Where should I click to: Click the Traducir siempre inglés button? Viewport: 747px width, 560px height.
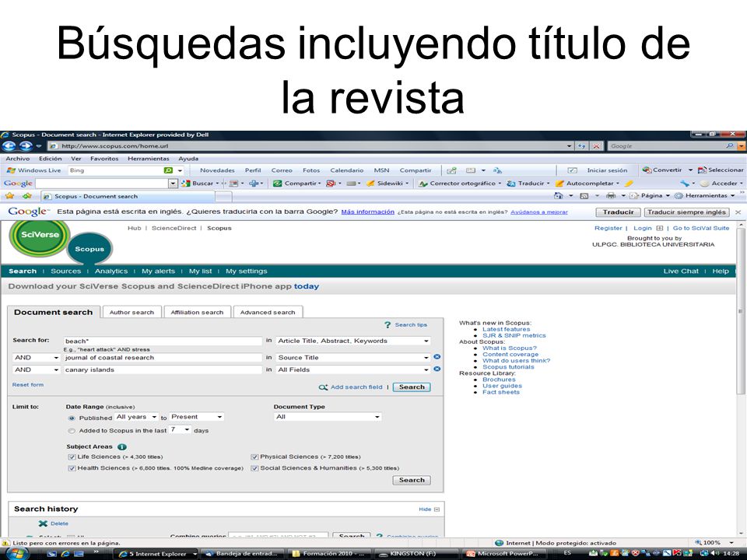[686, 212]
